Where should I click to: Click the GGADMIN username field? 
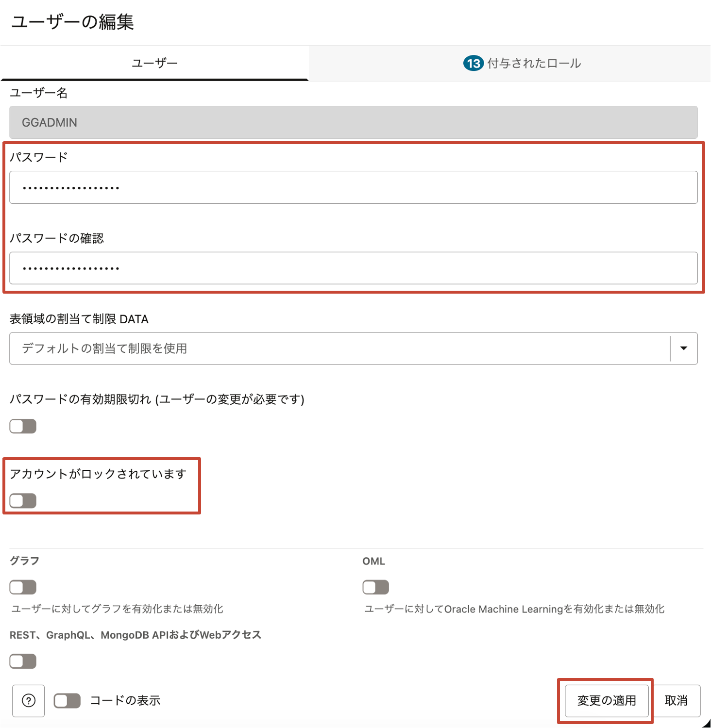click(x=340, y=122)
